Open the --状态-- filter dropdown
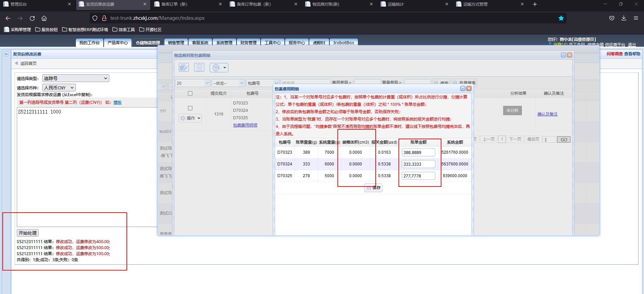This screenshot has height=294, width=644. click(x=228, y=83)
